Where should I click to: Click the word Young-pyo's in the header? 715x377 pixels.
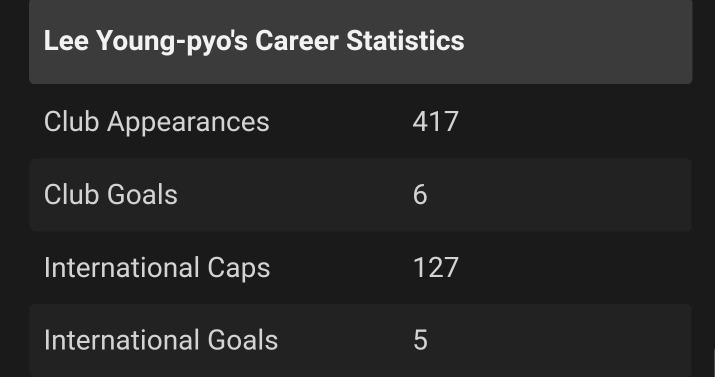172,42
